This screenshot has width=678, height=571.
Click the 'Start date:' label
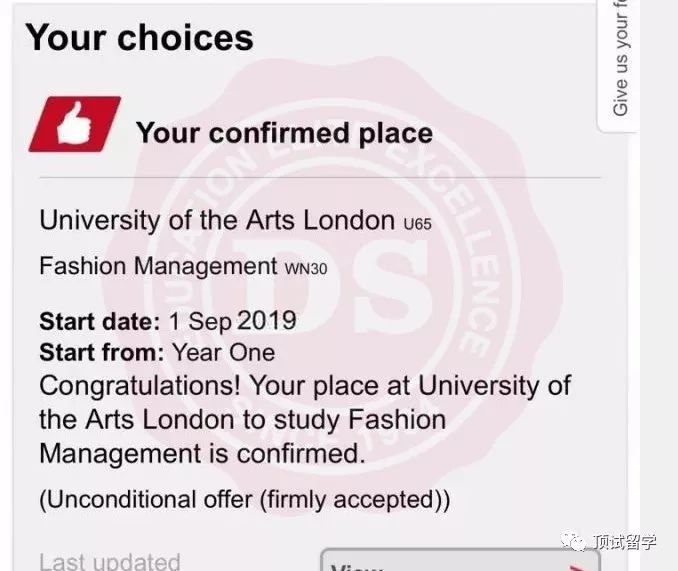[99, 322]
